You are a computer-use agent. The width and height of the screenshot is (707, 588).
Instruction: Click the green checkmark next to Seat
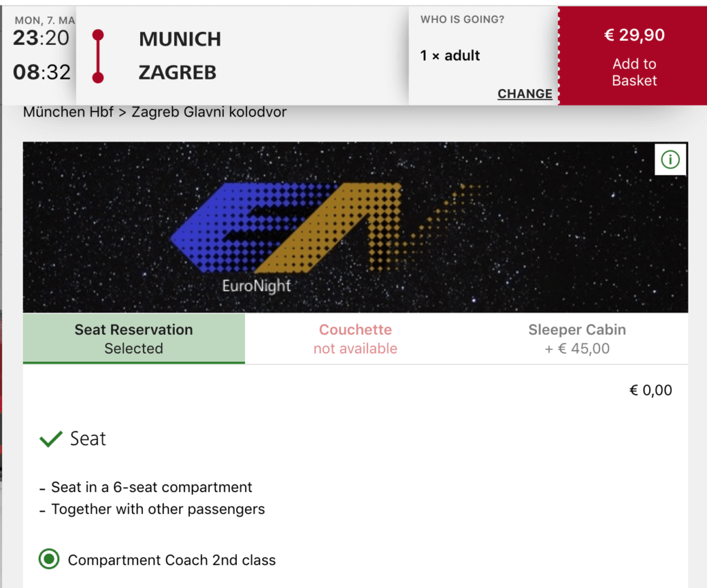51,439
